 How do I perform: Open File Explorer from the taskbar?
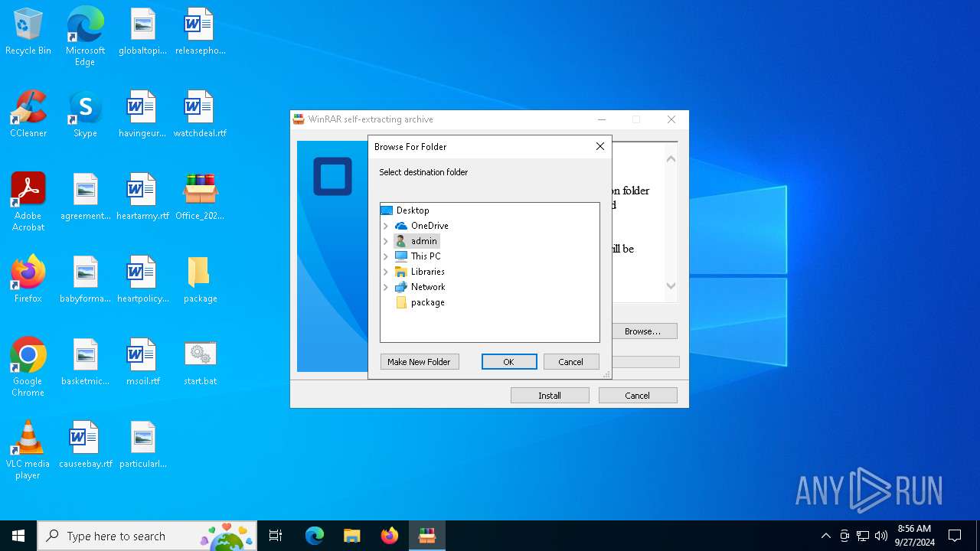351,536
